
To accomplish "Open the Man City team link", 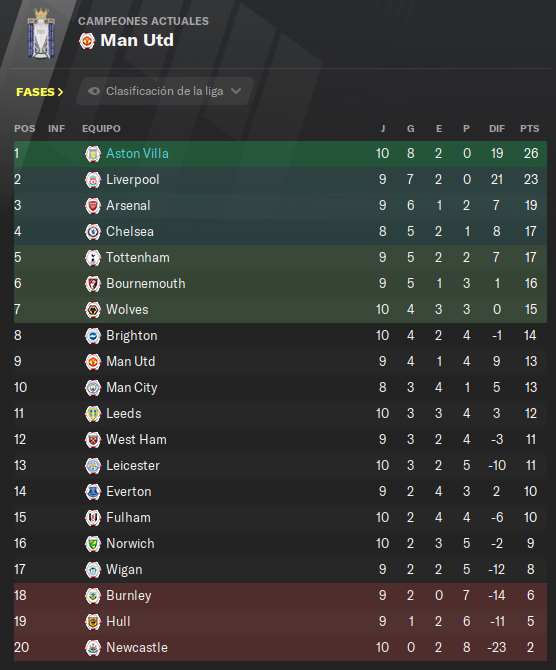I will (132, 388).
